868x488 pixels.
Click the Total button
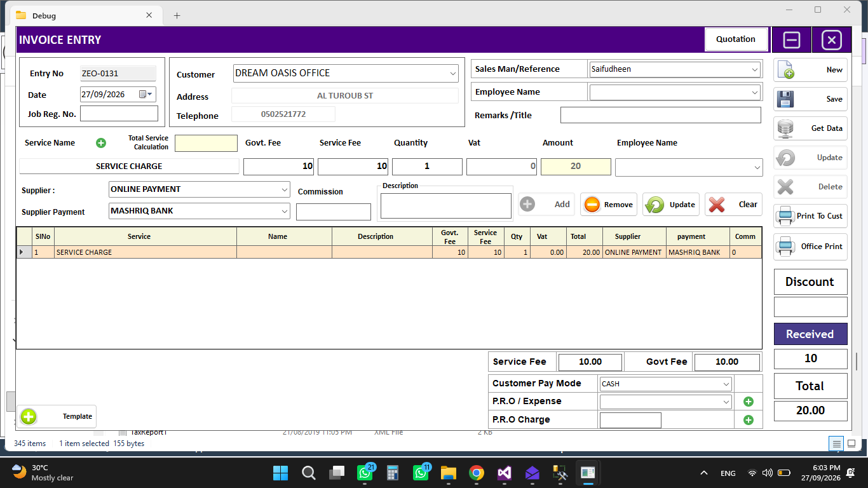[x=810, y=386]
